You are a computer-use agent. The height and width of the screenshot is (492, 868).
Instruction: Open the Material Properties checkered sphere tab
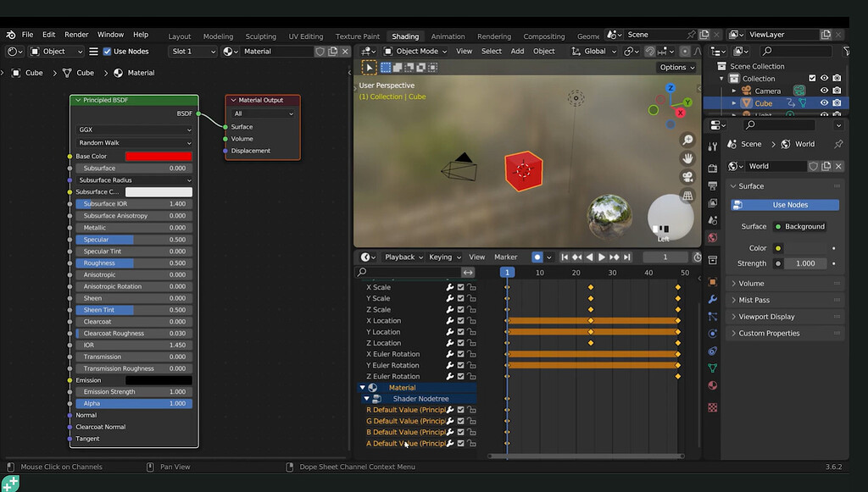[x=711, y=385]
